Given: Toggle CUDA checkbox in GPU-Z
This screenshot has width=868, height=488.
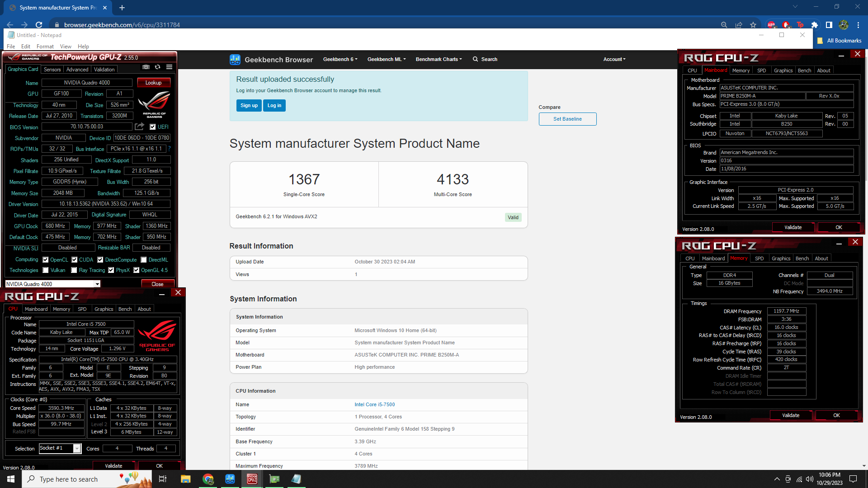Looking at the screenshot, I should coord(75,260).
